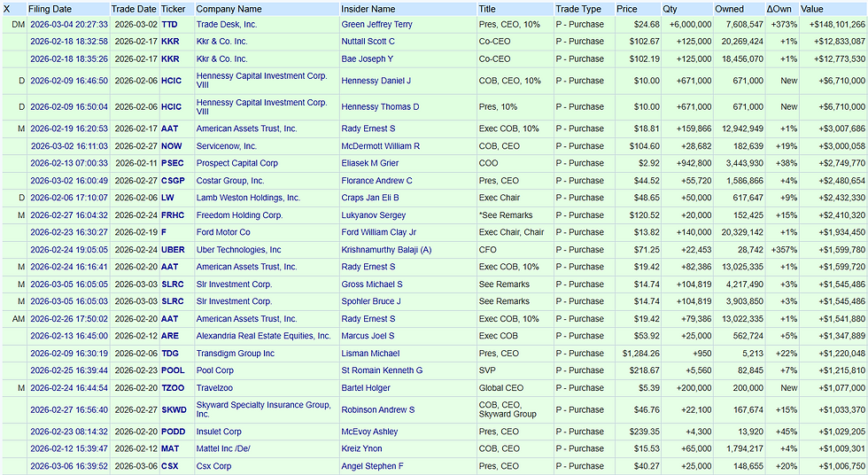The height and width of the screenshot is (475, 868).
Task: Sort by Company Name header
Action: click(229, 9)
